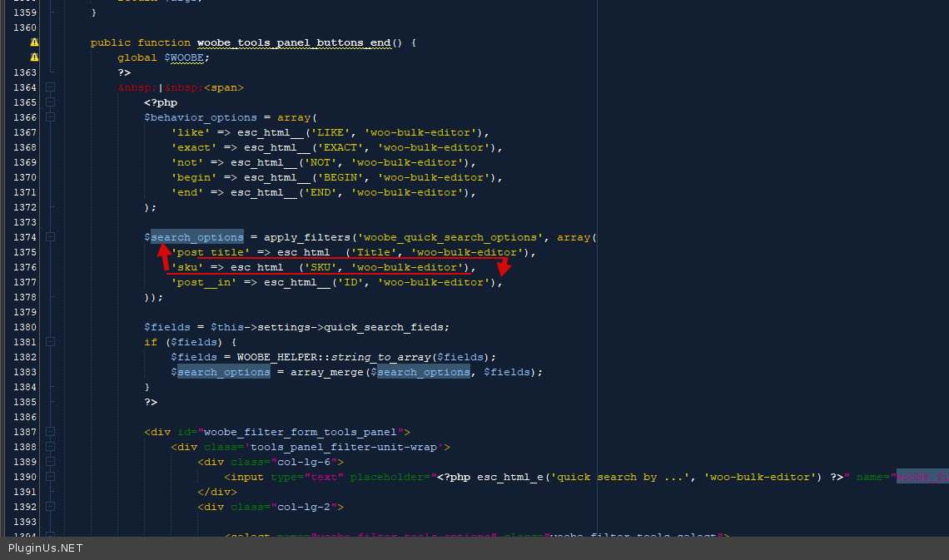The height and width of the screenshot is (560, 949).
Task: Click the warning icon beside the function declaration
Action: (x=34, y=42)
